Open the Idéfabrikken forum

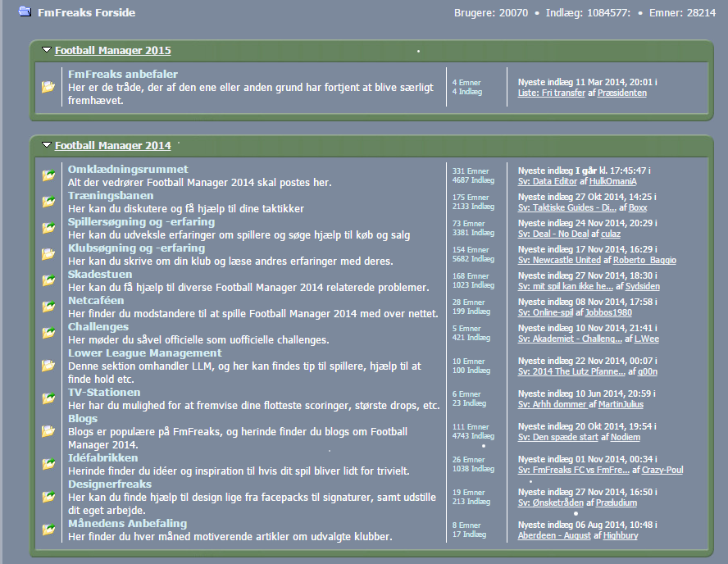point(102,457)
